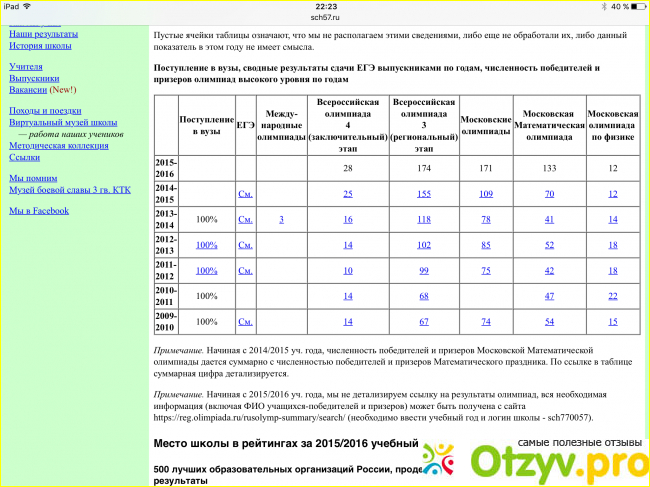Open the Выпускники sidebar link
Viewport: 650px width, 487px height.
click(x=34, y=78)
